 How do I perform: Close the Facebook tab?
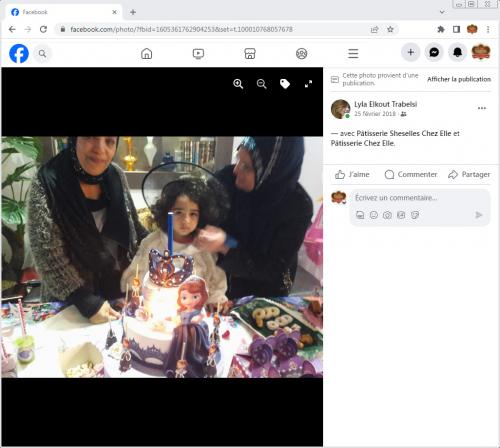[114, 12]
